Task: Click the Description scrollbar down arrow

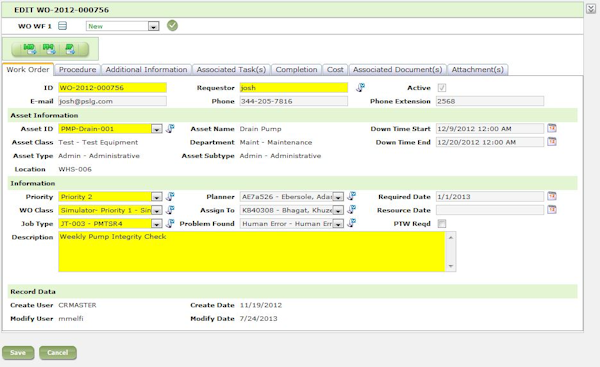Action: pyautogui.click(x=451, y=266)
